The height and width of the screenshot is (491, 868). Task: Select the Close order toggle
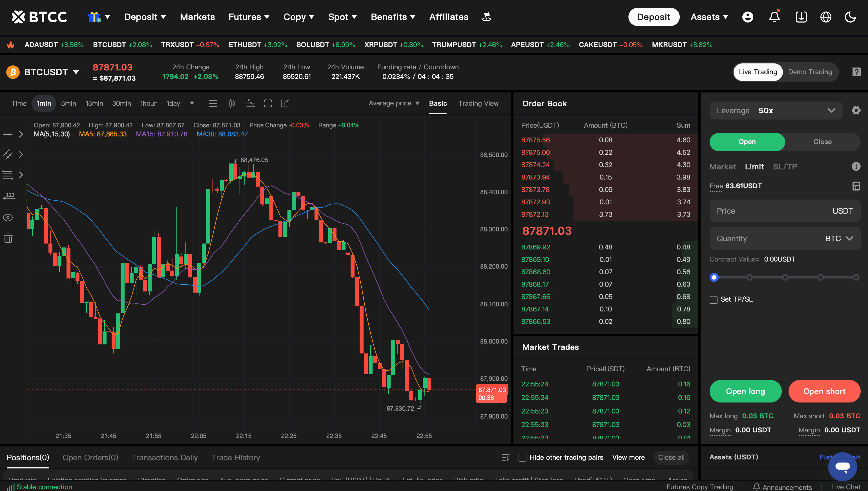pyautogui.click(x=822, y=141)
